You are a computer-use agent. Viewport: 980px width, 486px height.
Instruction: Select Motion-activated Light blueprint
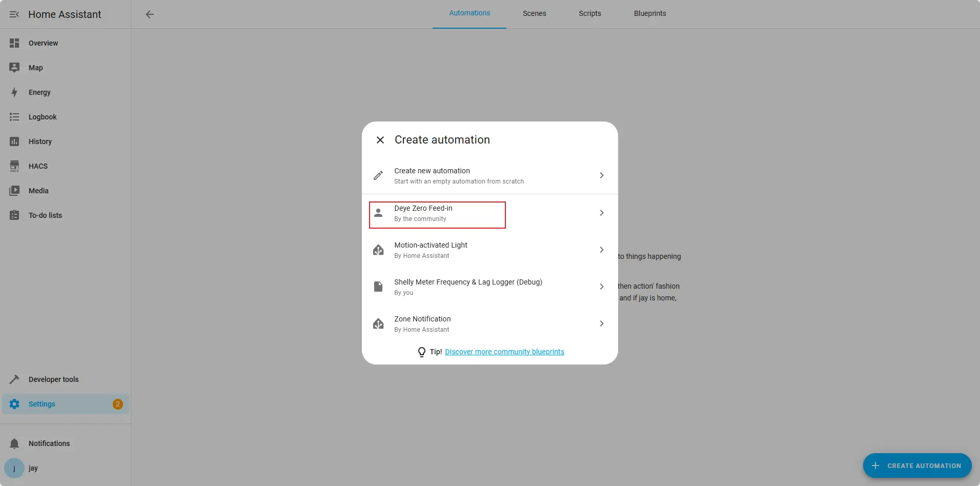tap(431, 250)
